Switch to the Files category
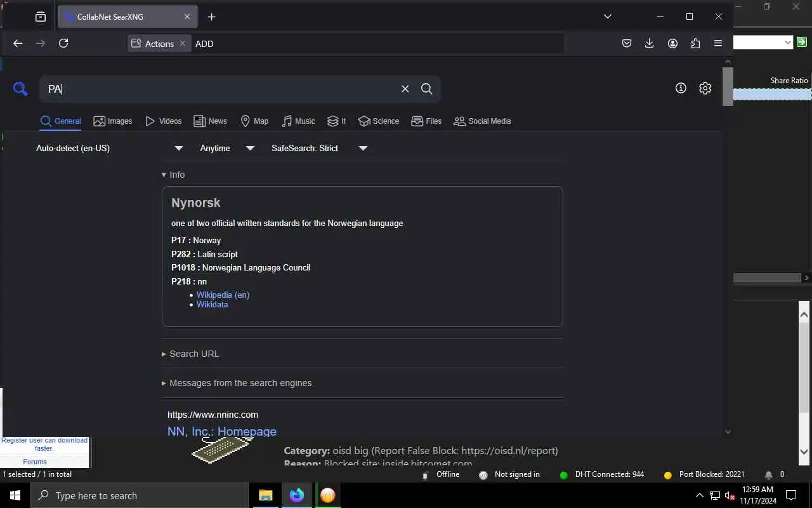 pos(426,121)
